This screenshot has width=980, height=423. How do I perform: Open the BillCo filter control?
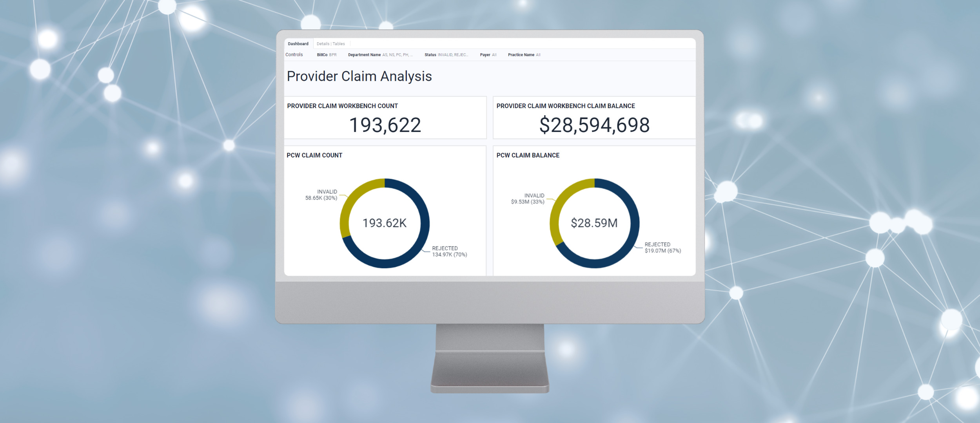coord(327,55)
